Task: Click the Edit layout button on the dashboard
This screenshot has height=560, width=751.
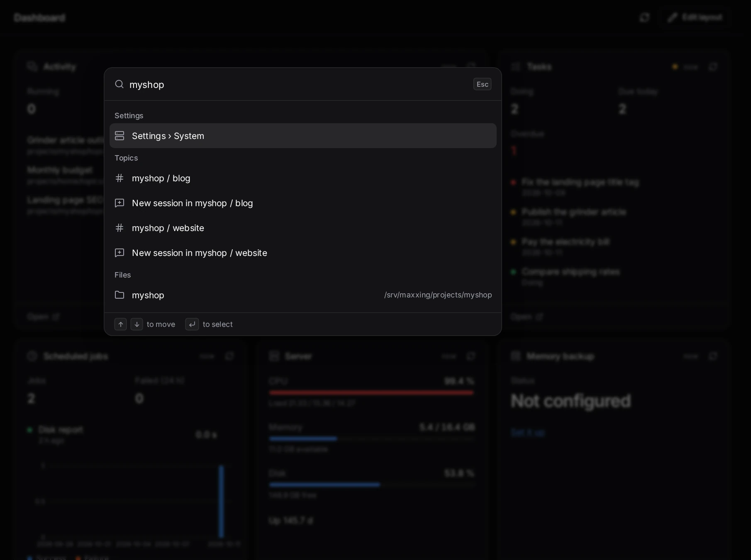Action: [x=695, y=17]
